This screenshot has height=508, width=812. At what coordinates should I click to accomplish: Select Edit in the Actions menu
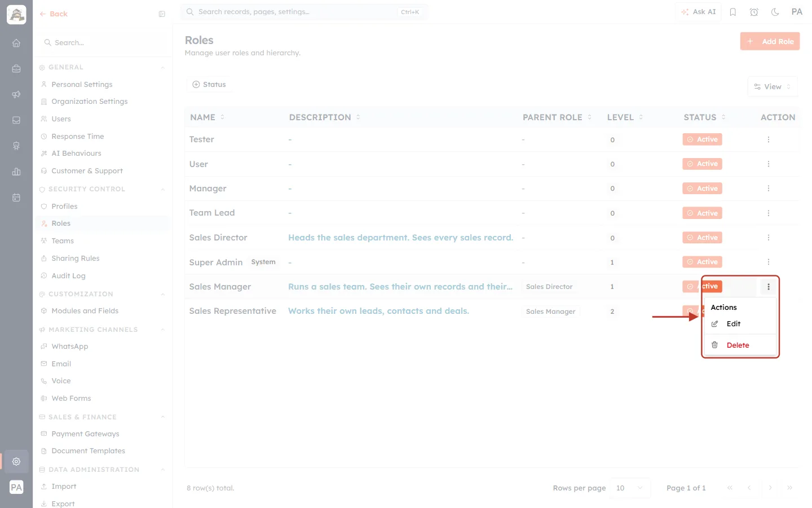tap(740, 324)
